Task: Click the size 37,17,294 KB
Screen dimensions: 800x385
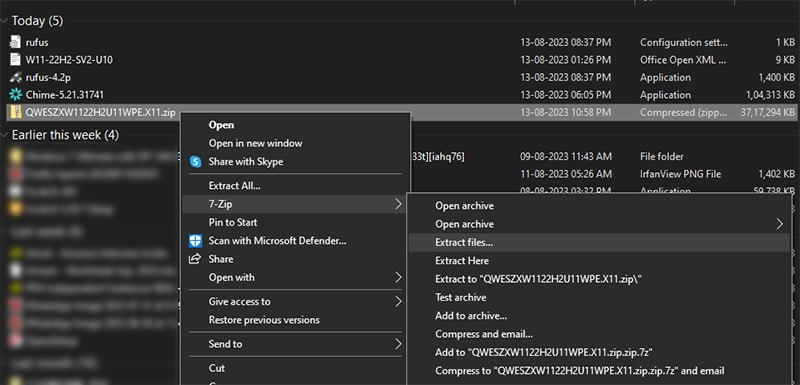Action: 768,112
